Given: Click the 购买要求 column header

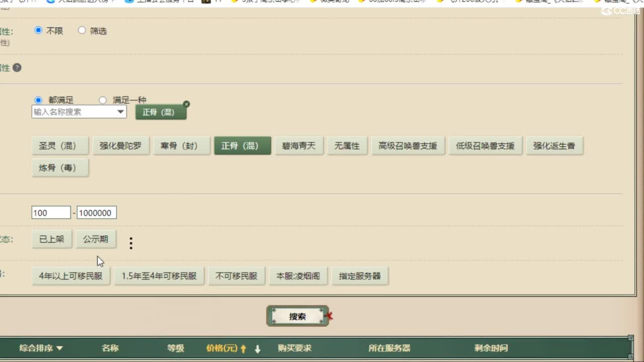Looking at the screenshot, I should click(294, 348).
